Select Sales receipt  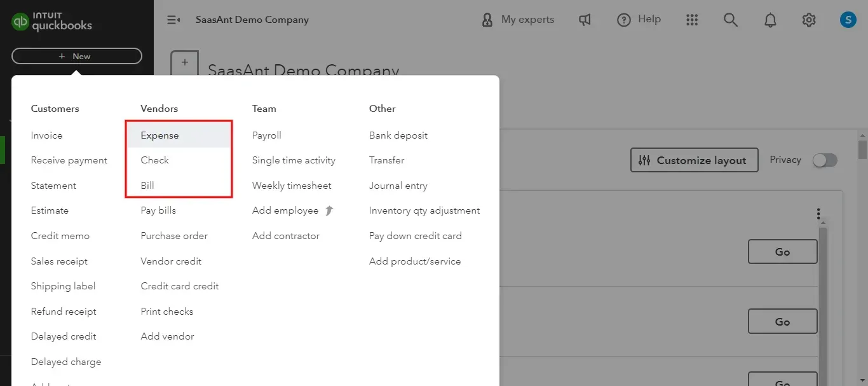(59, 261)
